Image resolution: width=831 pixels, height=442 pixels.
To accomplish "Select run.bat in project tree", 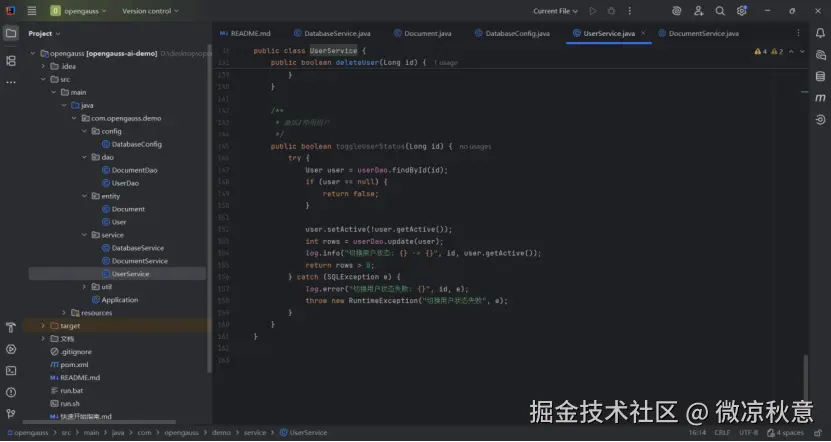I will 67,391.
